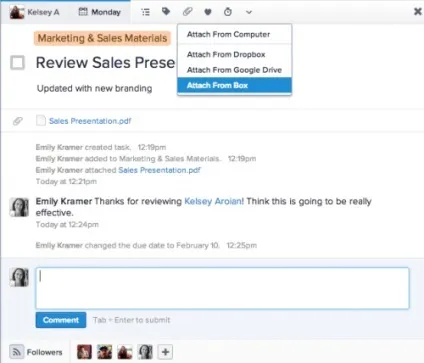Click the paperclip attachment toolbar icon
Viewport: 424px width, 363px height.
[x=188, y=12]
